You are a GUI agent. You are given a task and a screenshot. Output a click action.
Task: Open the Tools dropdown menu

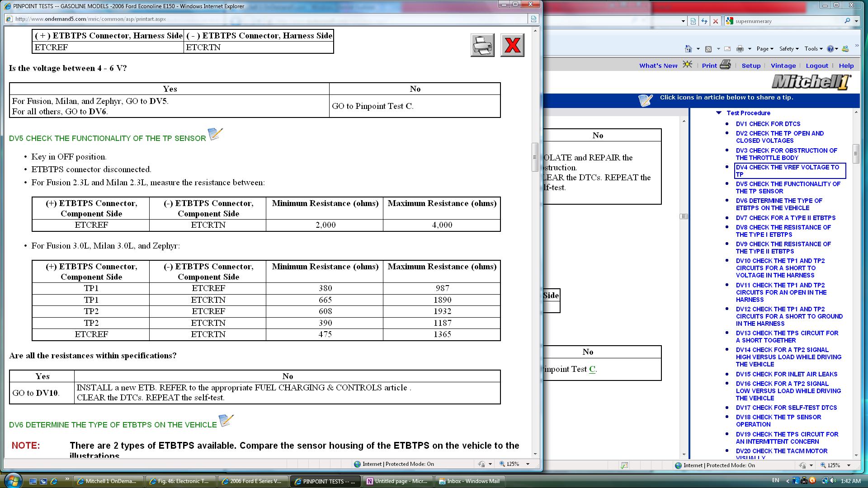pos(813,49)
